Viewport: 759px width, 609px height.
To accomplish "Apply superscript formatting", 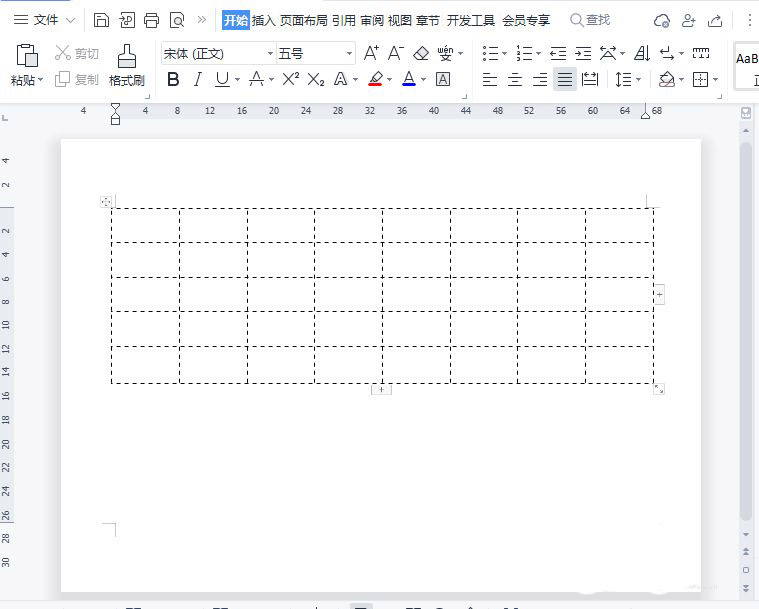I will click(290, 79).
